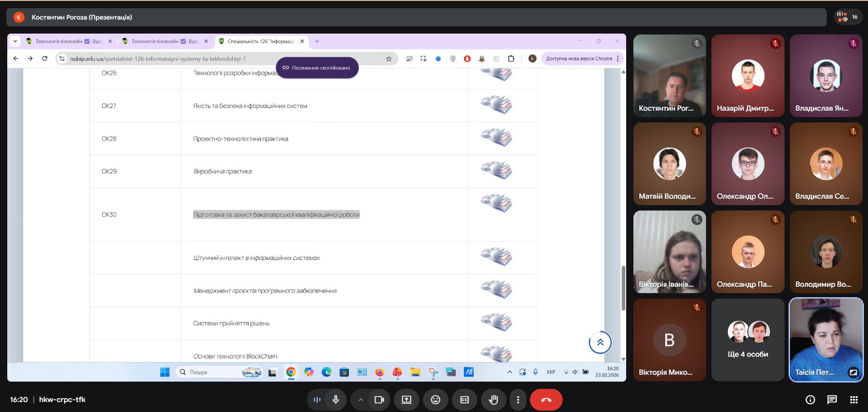
Task: Open the audio settings indicator in Meet
Action: pos(317,400)
